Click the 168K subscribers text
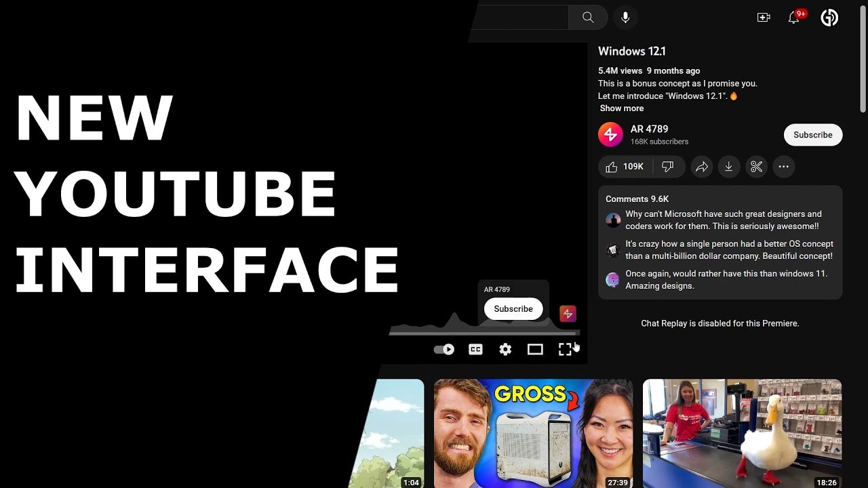Screen dimensions: 868x488 pos(659,142)
